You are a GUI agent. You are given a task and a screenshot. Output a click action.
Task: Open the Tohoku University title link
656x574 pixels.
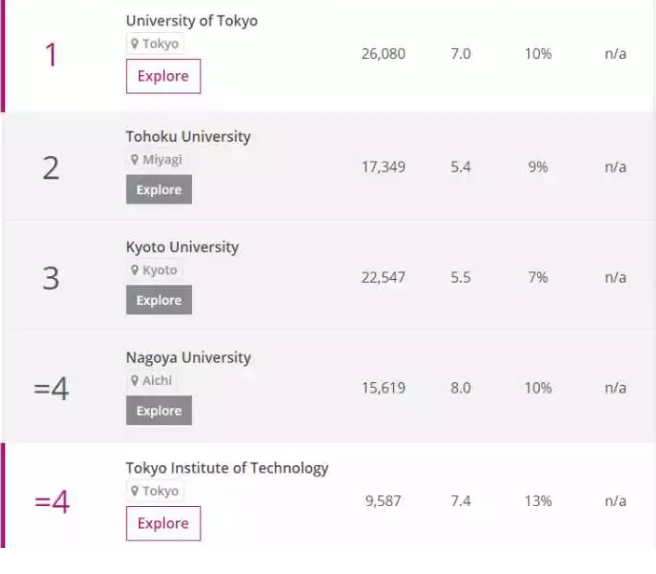point(188,137)
